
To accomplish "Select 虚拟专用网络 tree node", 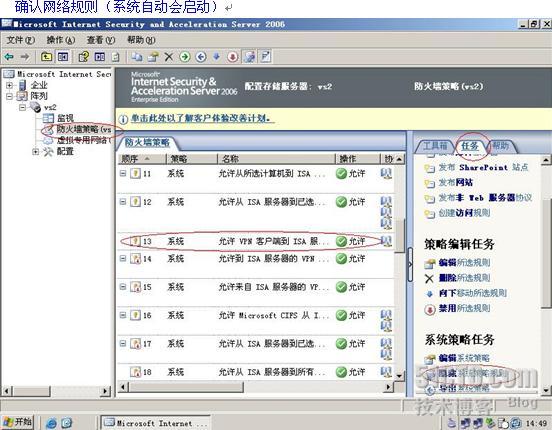I will [x=84, y=141].
